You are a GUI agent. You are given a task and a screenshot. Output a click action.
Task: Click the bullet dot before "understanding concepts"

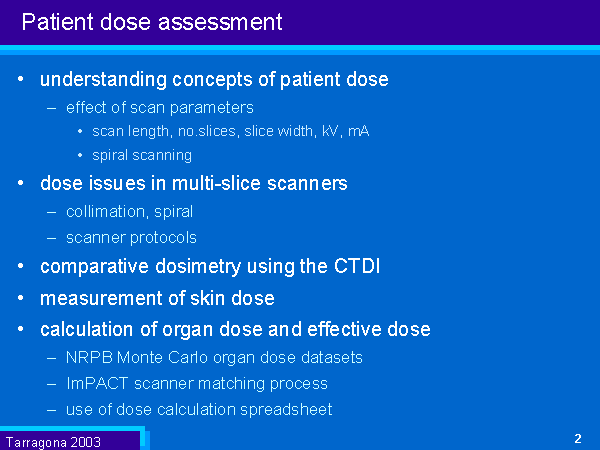23,79
